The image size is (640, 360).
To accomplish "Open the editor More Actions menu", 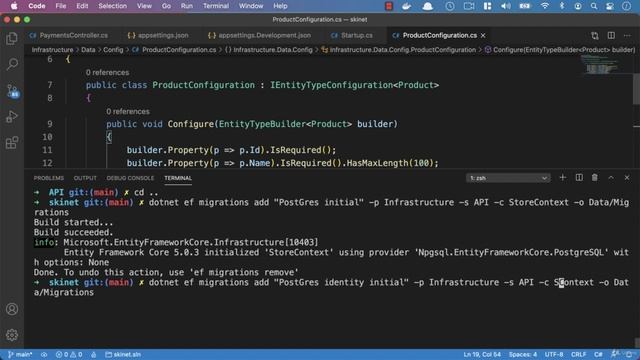I will click(x=627, y=36).
